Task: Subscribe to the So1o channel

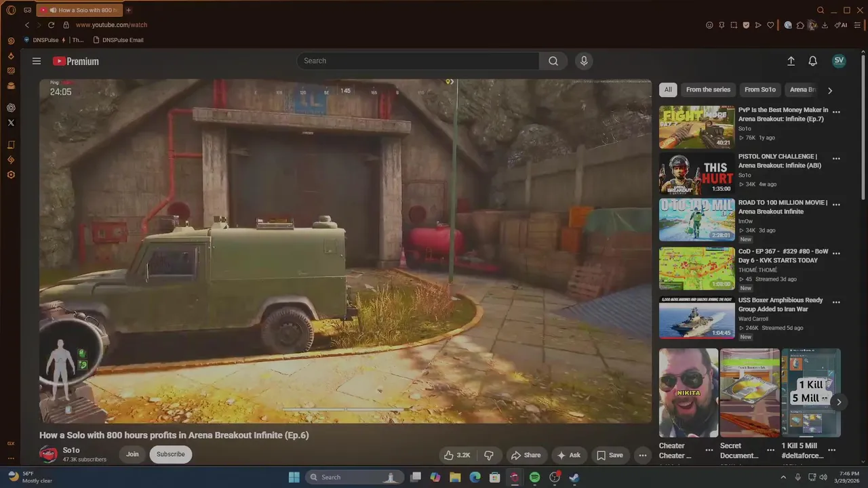Action: [x=171, y=454]
